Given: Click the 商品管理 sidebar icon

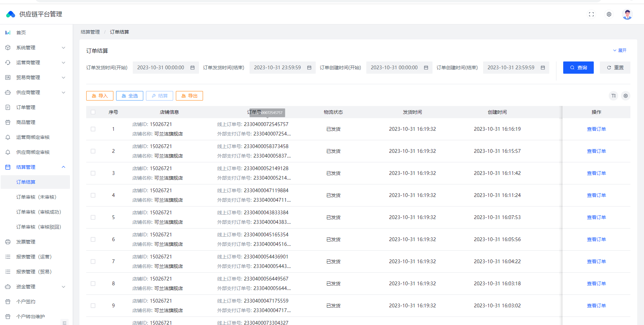Looking at the screenshot, I should pos(8,122).
